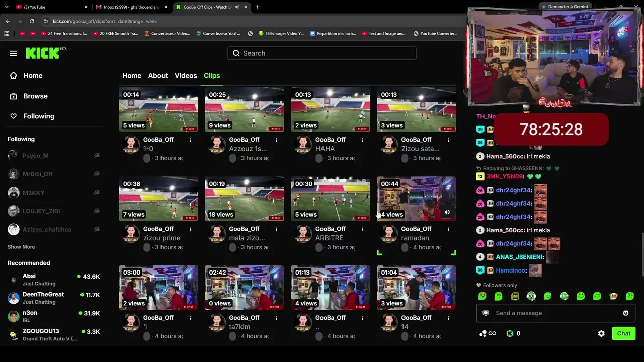The width and height of the screenshot is (644, 362).
Task: Open the ZGOUGOU13 recommended channel
Action: [54, 335]
